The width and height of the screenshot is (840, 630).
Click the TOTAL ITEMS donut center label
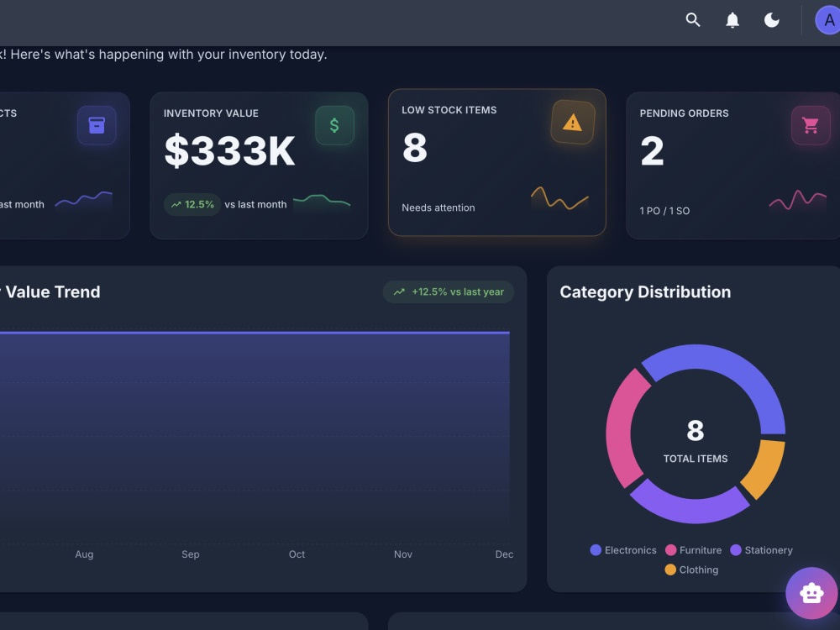(696, 459)
